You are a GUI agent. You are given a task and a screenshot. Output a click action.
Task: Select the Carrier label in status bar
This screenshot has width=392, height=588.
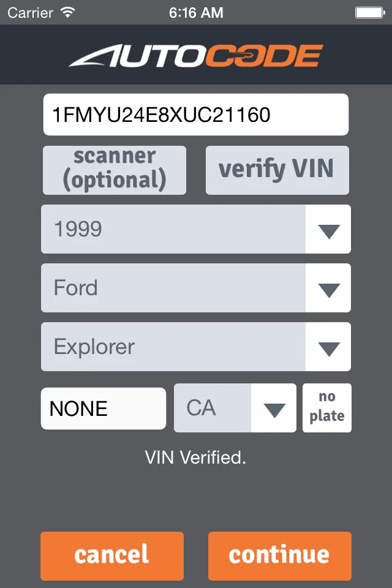click(x=29, y=12)
